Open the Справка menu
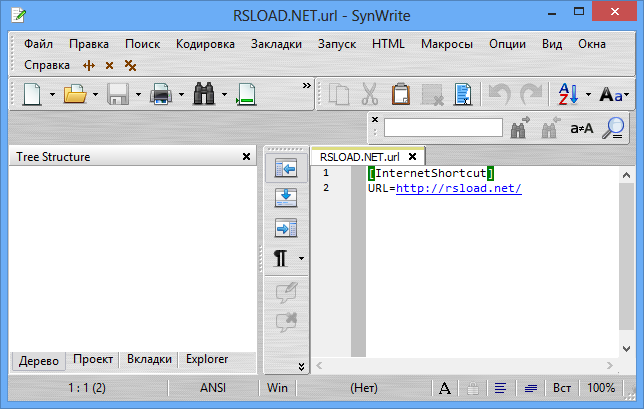 click(47, 65)
